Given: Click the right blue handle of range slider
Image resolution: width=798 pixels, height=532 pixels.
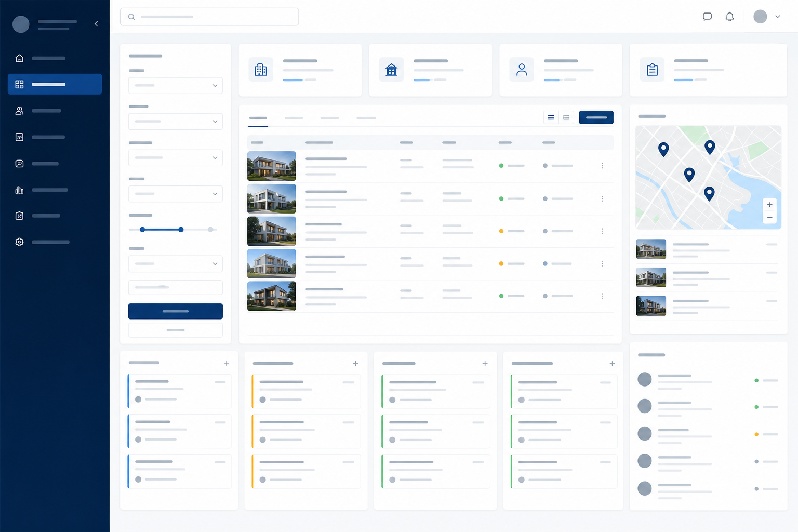Looking at the screenshot, I should pyautogui.click(x=181, y=229).
